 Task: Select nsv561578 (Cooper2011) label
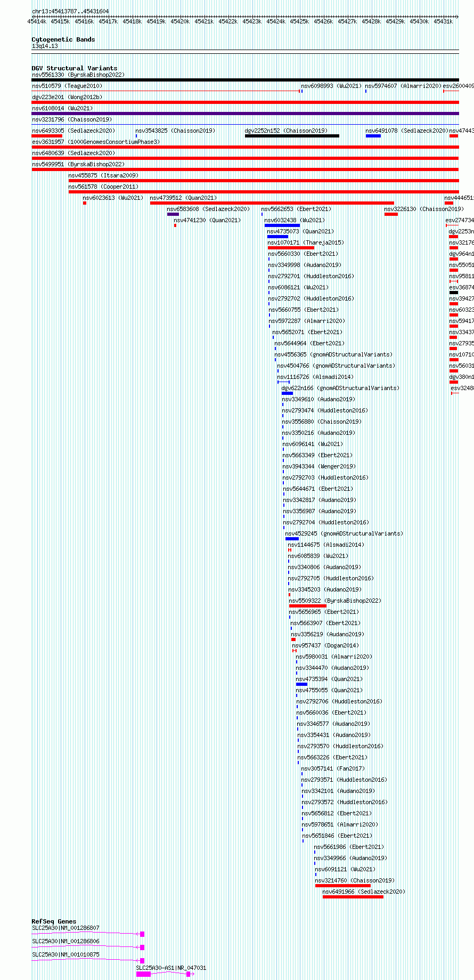(x=103, y=187)
